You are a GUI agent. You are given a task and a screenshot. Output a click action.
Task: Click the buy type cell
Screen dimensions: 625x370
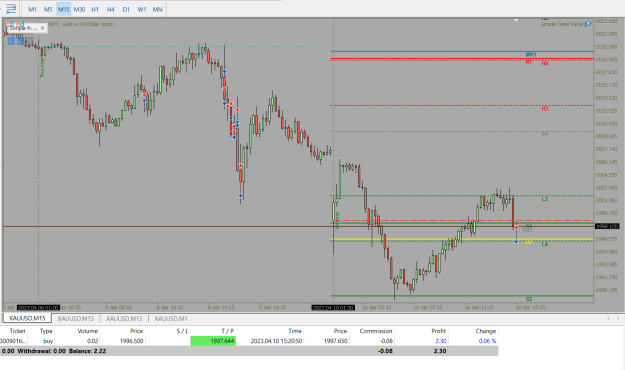click(x=48, y=341)
